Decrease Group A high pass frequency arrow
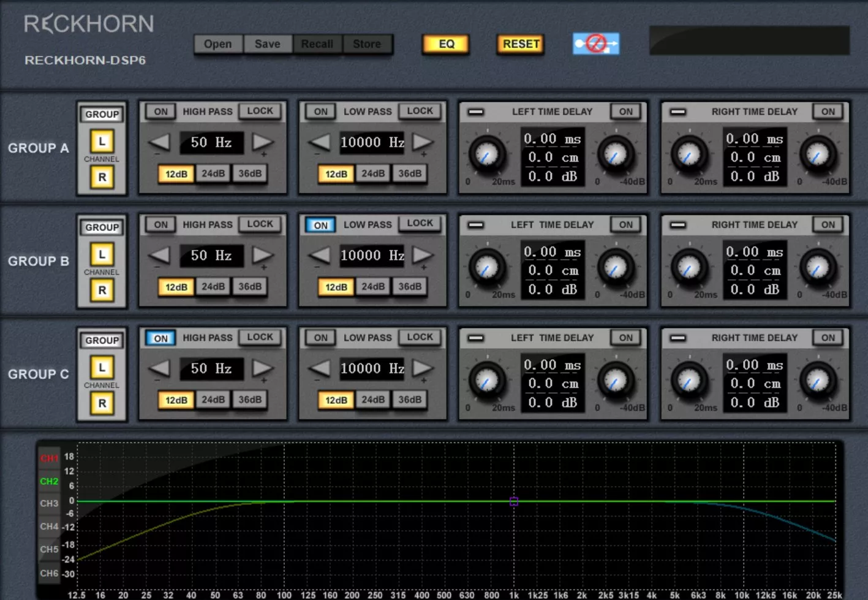This screenshot has width=868, height=600. tap(159, 142)
